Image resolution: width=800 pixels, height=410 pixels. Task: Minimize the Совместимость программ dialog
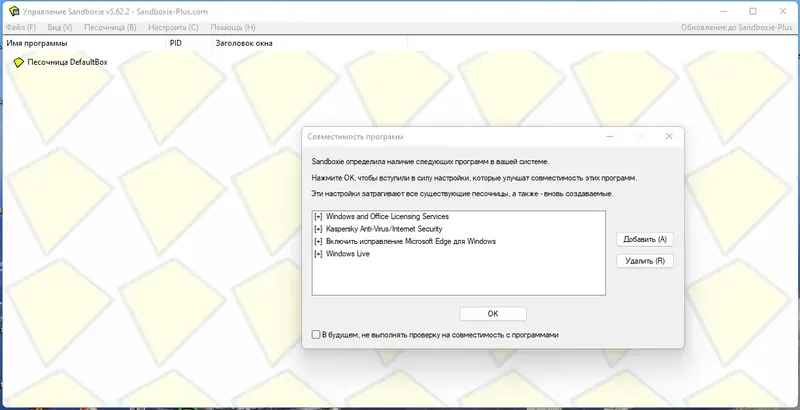(610, 136)
